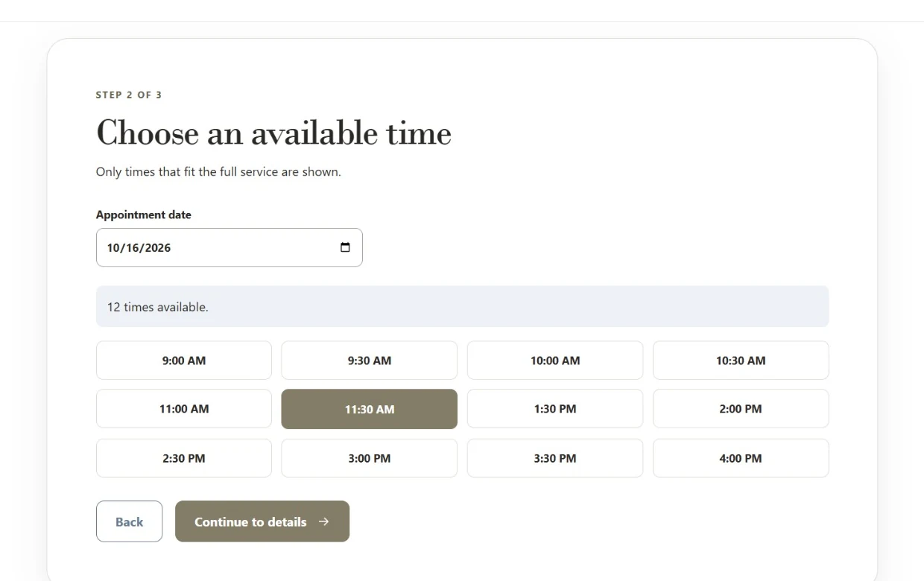Click the '12 times available.' notice text
The image size is (924, 581).
(x=158, y=307)
